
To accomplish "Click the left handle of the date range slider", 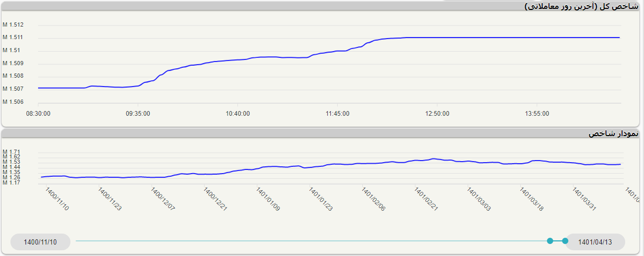I will [x=550, y=241].
